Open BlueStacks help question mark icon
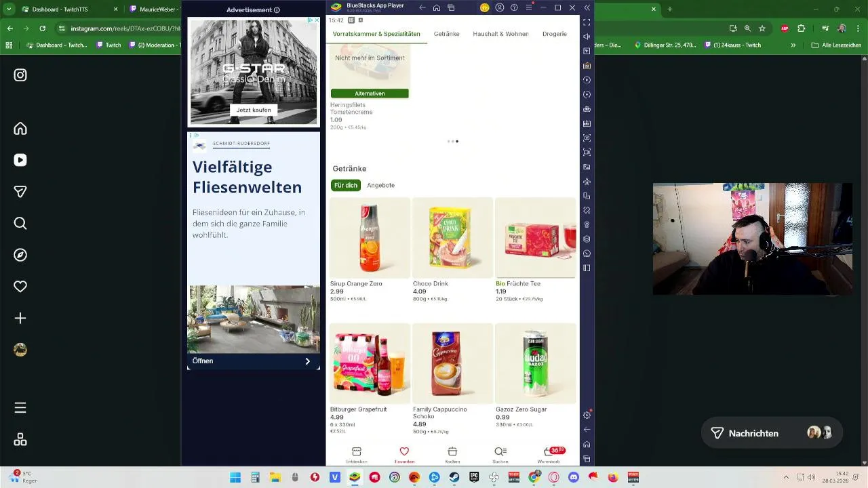 514,7
